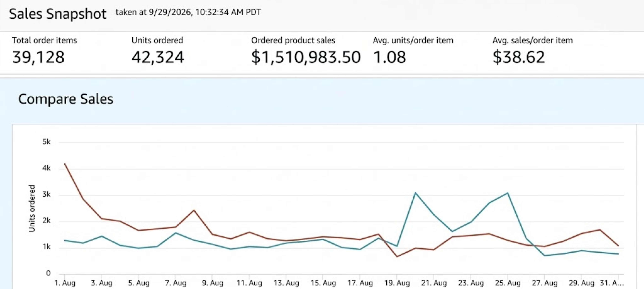The height and width of the screenshot is (289, 644).
Task: Click the teal line peak at 20 Aug
Action: [415, 193]
